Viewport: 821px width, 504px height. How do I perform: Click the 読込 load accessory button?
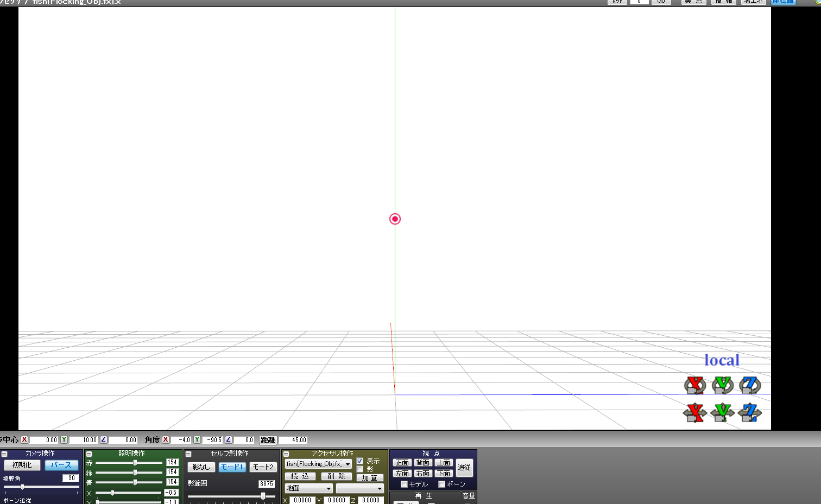pos(300,476)
